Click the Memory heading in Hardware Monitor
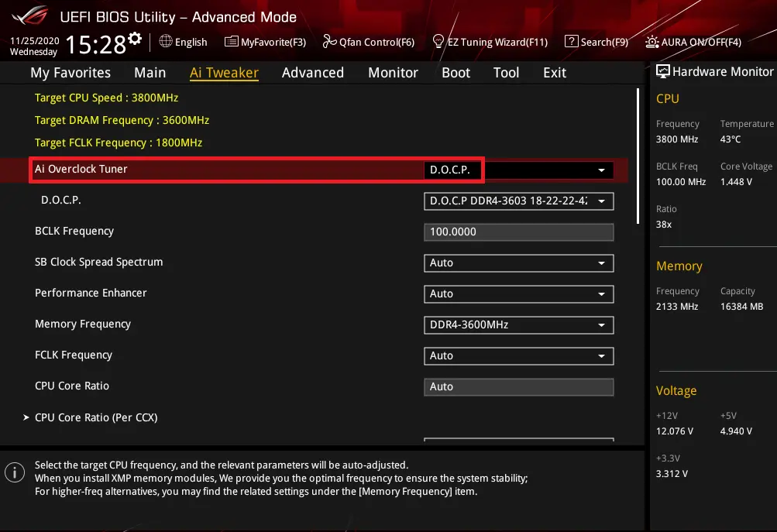Image resolution: width=777 pixels, height=532 pixels. tap(679, 266)
